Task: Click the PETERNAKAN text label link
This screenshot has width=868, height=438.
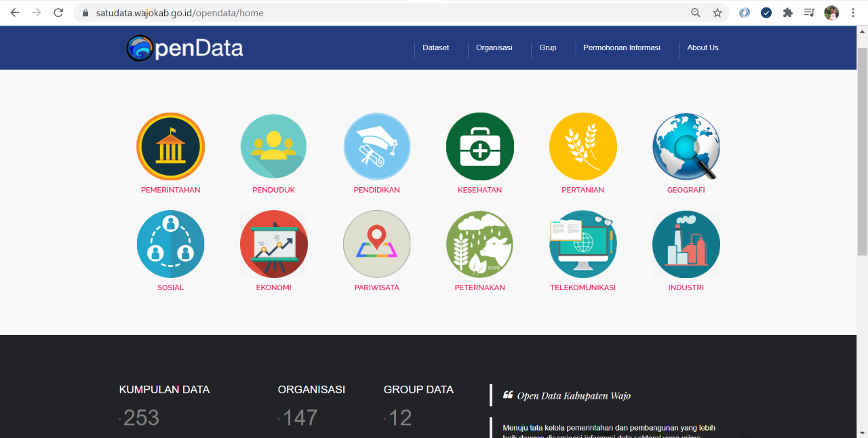Action: pyautogui.click(x=479, y=287)
